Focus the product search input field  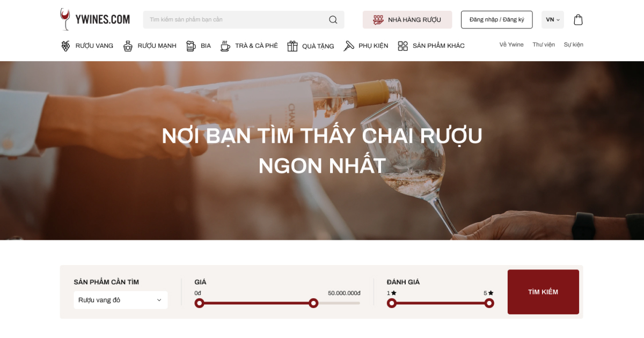click(x=236, y=20)
